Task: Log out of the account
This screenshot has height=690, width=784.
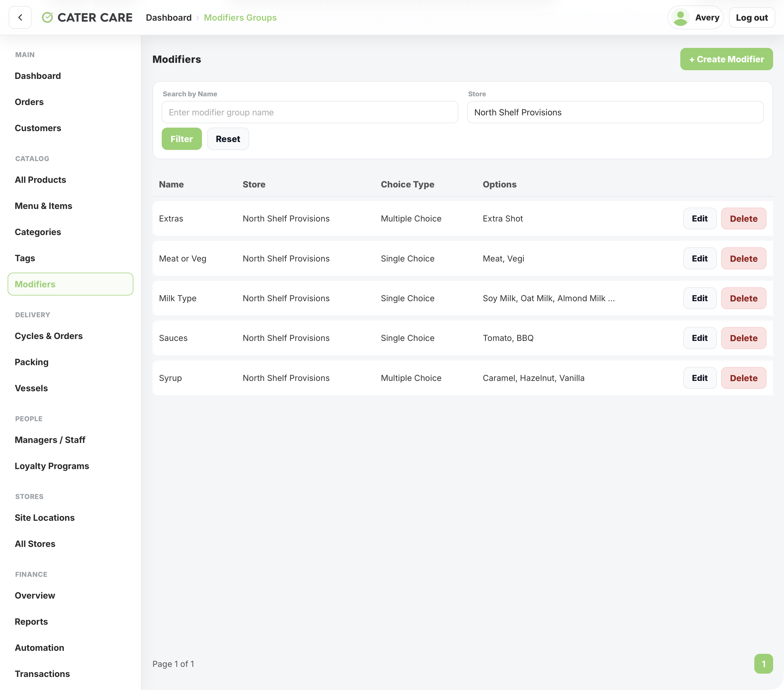Action: [x=751, y=18]
